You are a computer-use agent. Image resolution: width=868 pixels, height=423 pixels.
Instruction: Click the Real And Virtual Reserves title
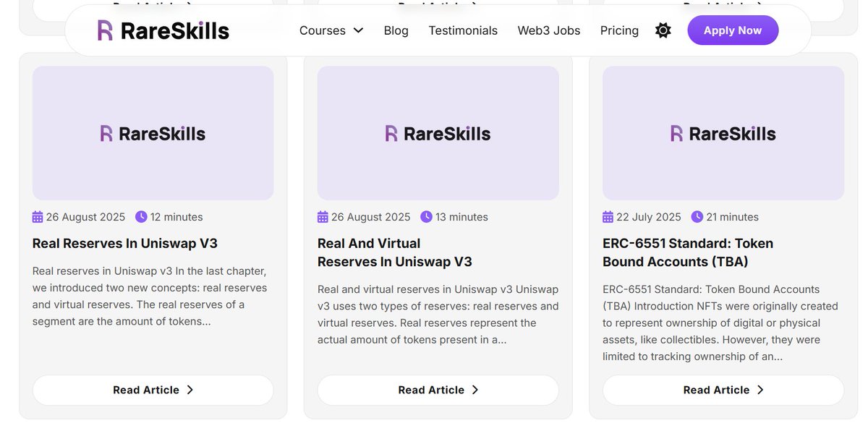pyautogui.click(x=395, y=252)
